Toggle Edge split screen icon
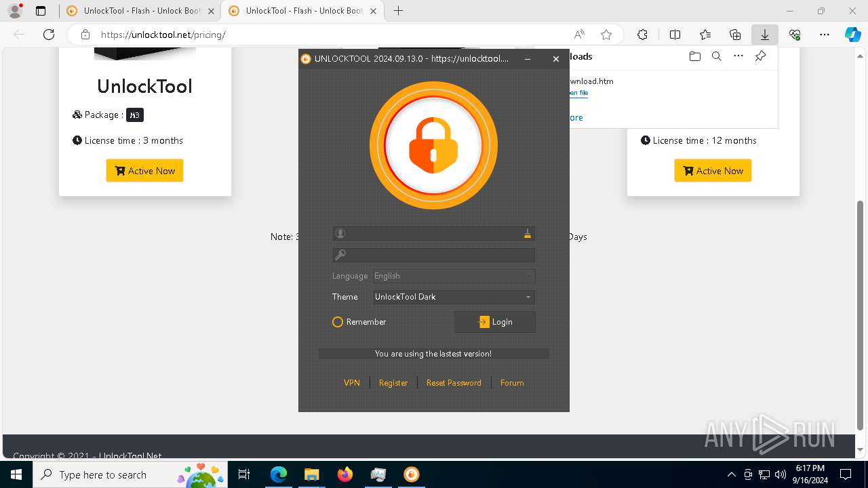 coord(675,35)
